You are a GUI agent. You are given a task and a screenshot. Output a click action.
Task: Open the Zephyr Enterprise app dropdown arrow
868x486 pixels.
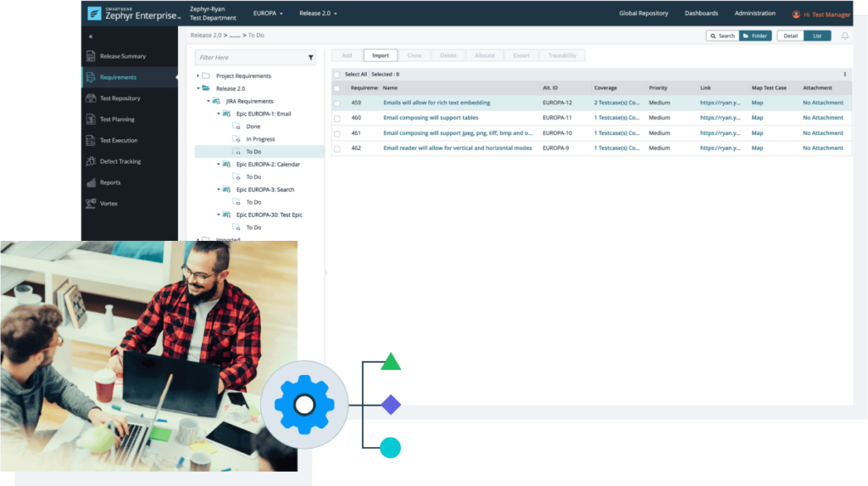[x=180, y=18]
